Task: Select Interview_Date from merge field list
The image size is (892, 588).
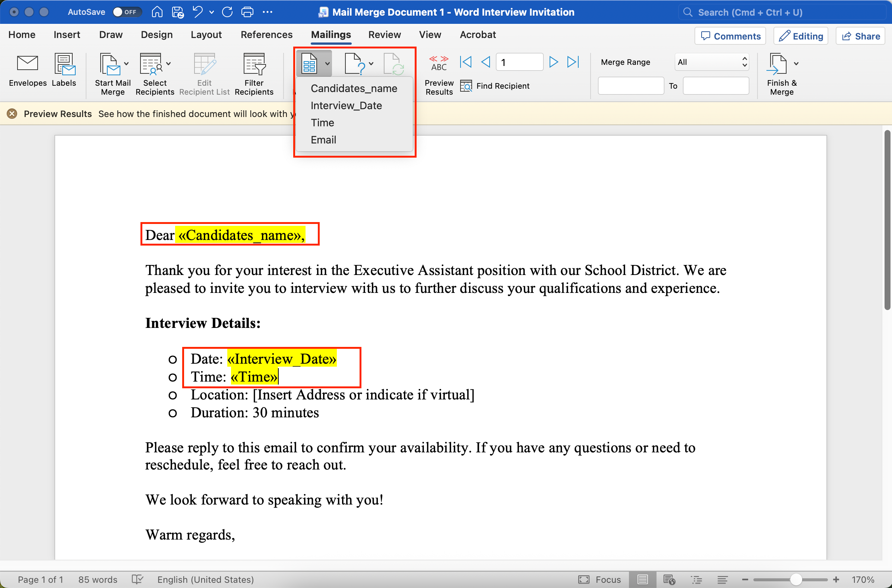Action: [346, 106]
